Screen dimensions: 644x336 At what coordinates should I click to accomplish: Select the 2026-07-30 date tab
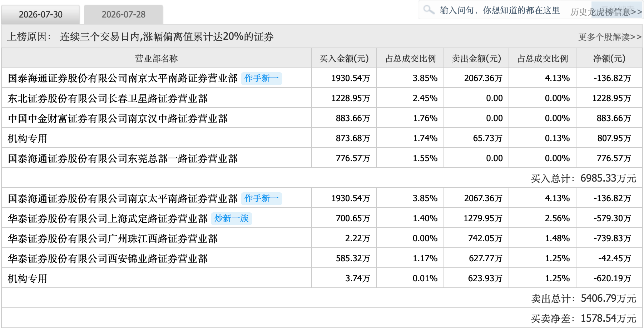coord(40,14)
